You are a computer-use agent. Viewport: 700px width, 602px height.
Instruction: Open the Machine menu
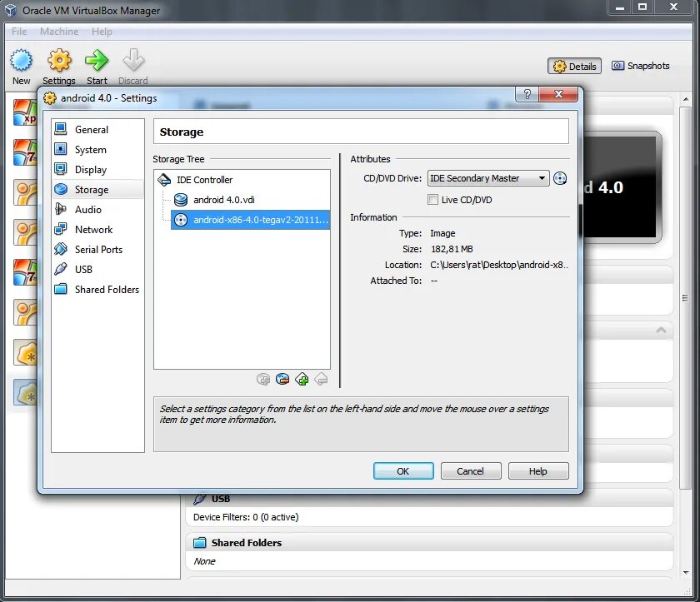(x=59, y=32)
